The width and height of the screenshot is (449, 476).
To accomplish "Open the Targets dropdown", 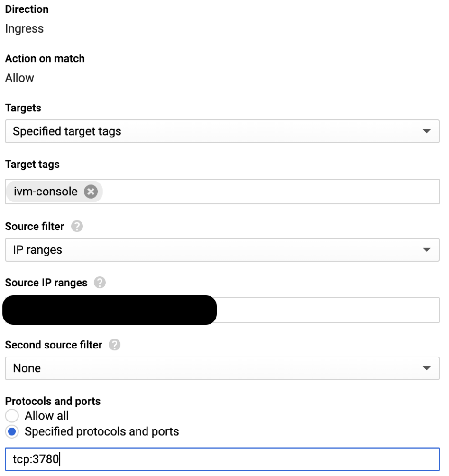I will tap(222, 131).
